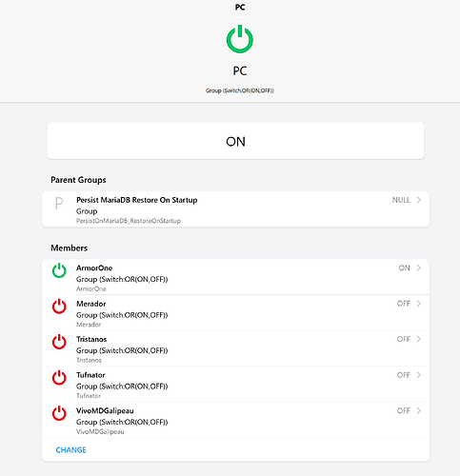Expand the VivoMDGalipeau member chevron

pos(419,410)
